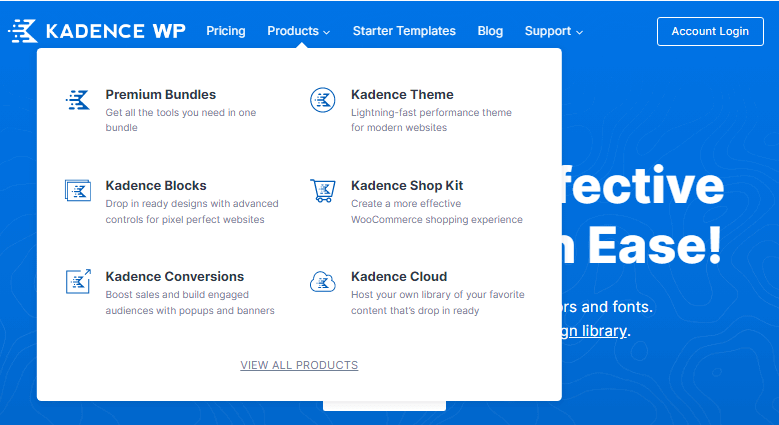The width and height of the screenshot is (779, 425).
Task: Select the Premium Bundles title
Action: pos(160,95)
